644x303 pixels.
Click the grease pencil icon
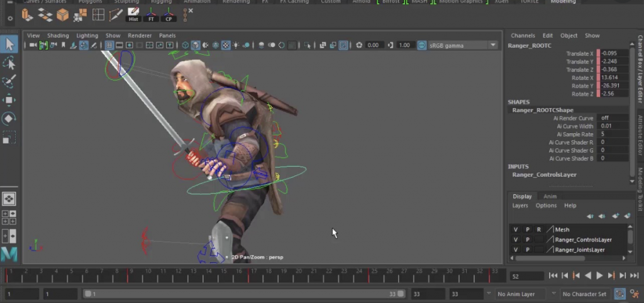click(94, 45)
